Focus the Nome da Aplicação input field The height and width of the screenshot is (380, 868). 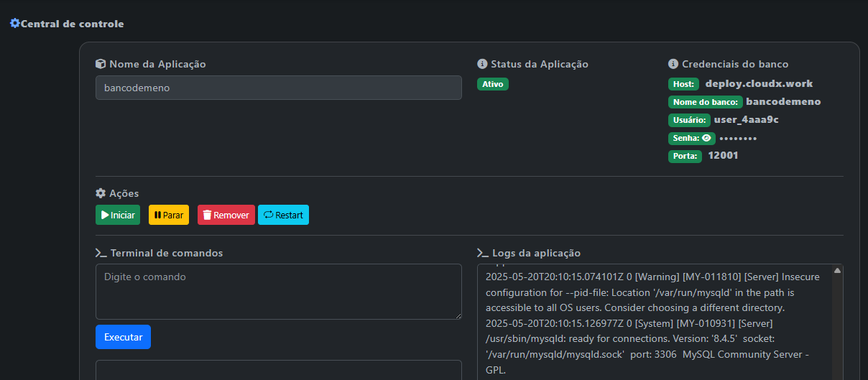coord(279,88)
